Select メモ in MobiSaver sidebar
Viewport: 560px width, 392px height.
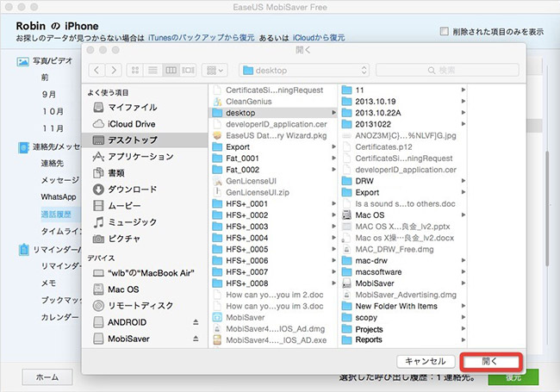(48, 283)
